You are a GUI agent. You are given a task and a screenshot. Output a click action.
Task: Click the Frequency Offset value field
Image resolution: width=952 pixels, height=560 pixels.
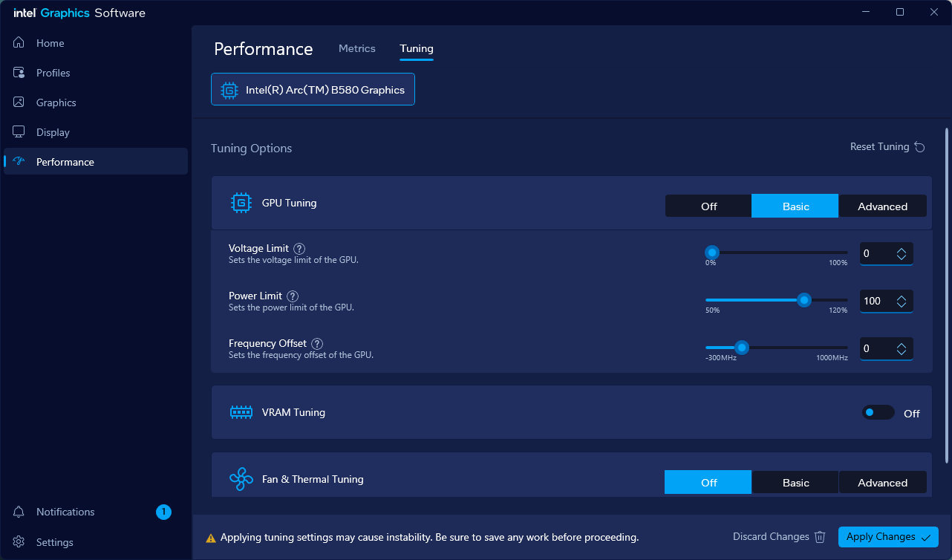click(x=887, y=349)
